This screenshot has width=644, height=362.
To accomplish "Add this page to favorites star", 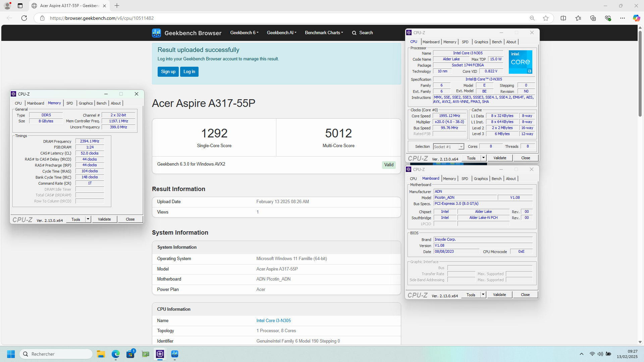I will click(546, 18).
